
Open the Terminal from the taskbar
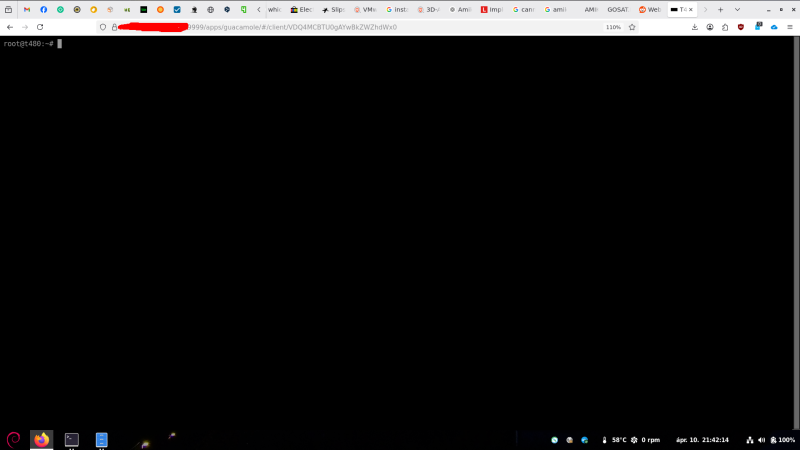pyautogui.click(x=71, y=439)
